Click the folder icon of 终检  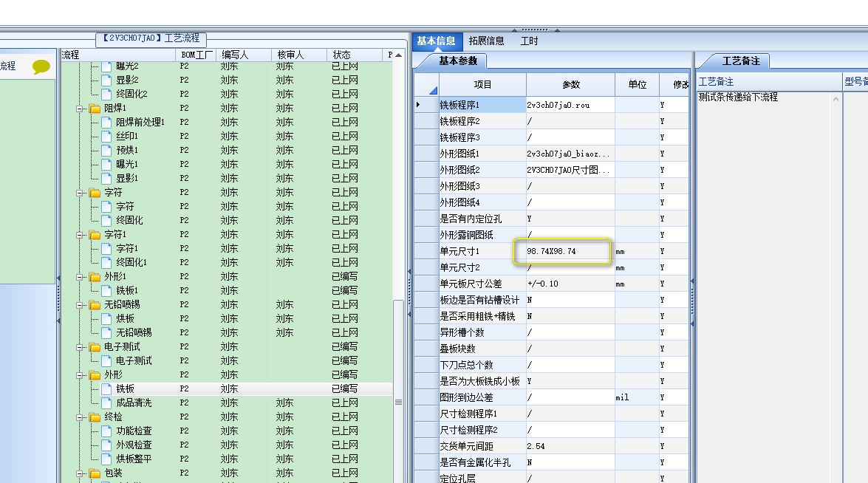pyautogui.click(x=95, y=417)
